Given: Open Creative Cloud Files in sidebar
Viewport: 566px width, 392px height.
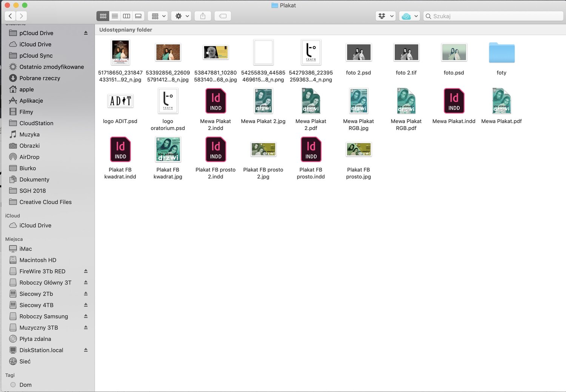Looking at the screenshot, I should tap(45, 202).
